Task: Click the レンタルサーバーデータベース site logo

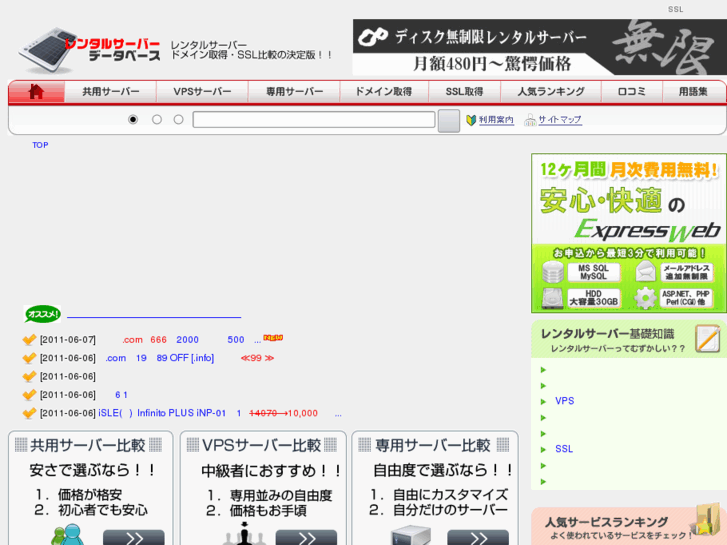Action: (89, 50)
